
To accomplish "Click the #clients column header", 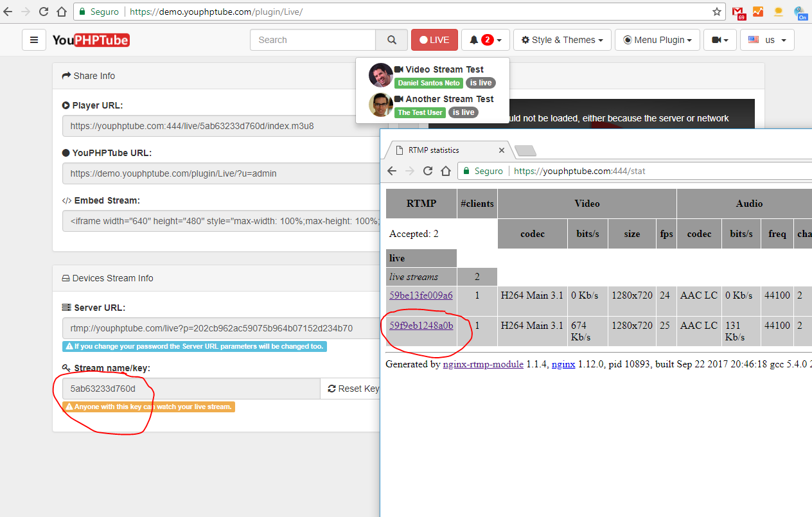I will click(x=477, y=204).
